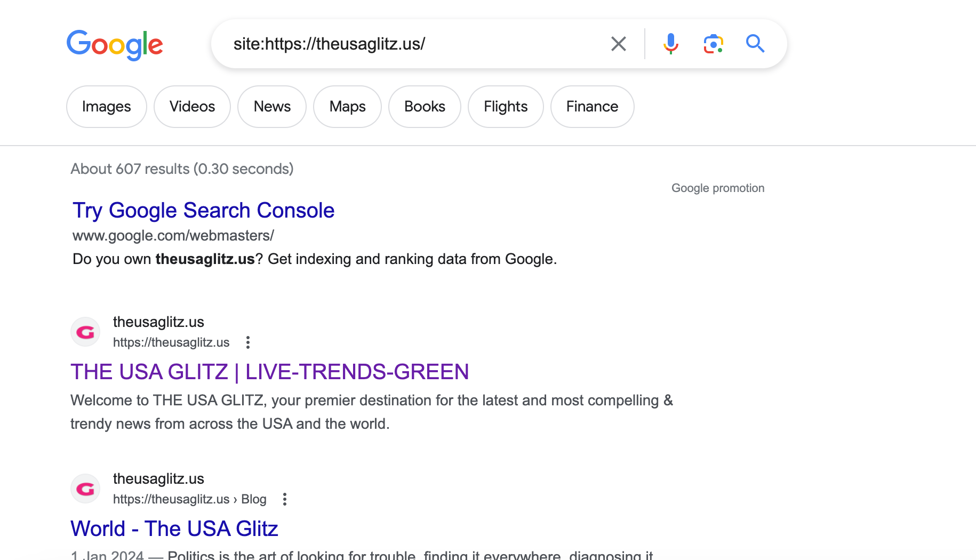
Task: Open the three-dot menu for the Blog result
Action: (284, 499)
